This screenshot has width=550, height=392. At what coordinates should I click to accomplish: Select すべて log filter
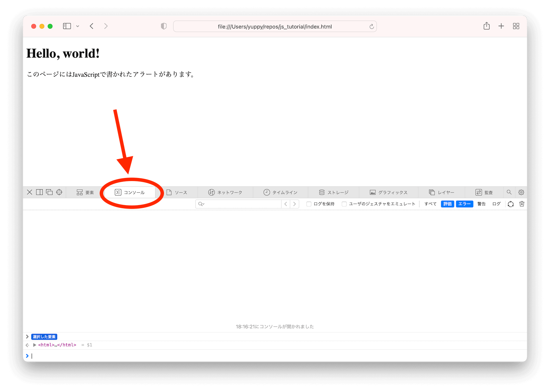pos(430,204)
